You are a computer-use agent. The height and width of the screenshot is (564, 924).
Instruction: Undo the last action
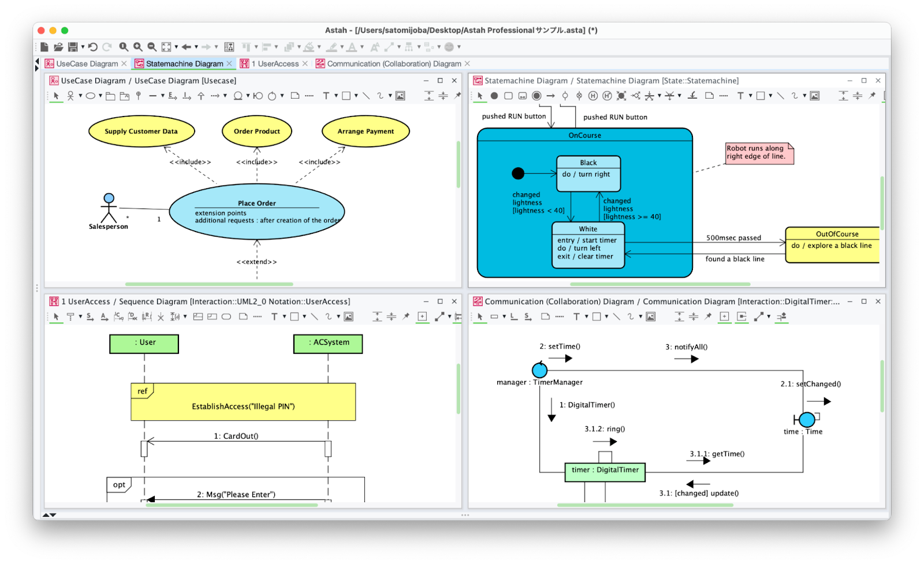coord(93,47)
